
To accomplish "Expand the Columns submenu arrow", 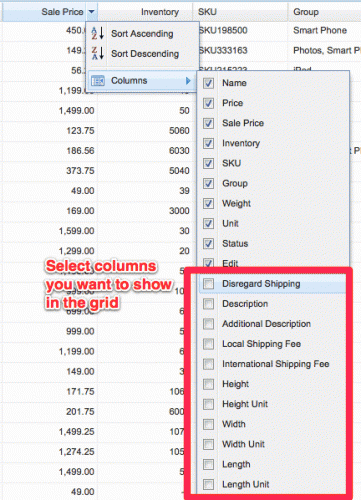I will coord(188,81).
